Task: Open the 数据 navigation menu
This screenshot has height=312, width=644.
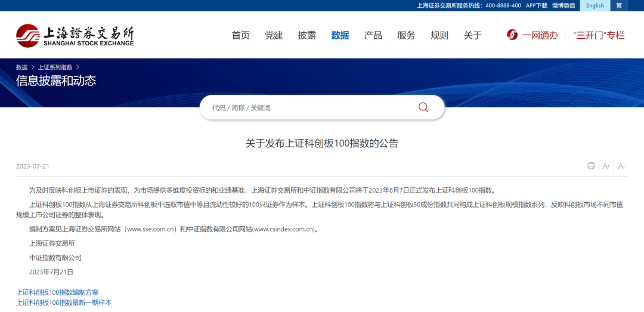Action: 340,35
